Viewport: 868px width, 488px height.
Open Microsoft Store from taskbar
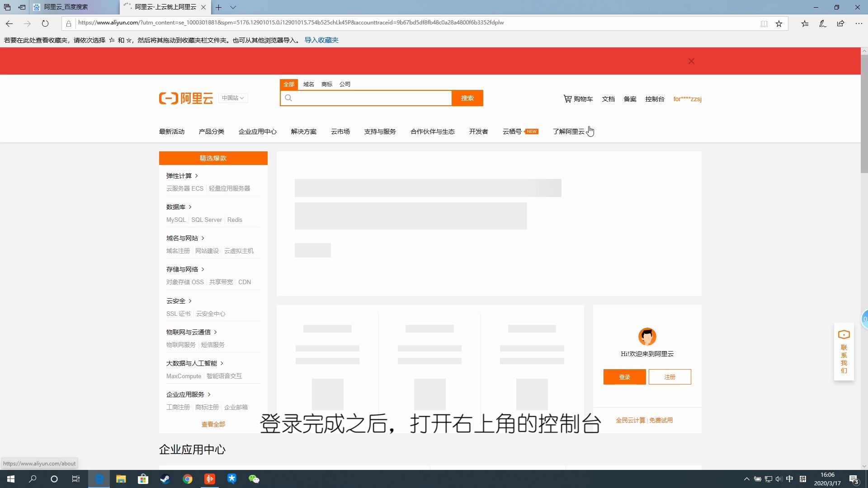[x=143, y=479]
